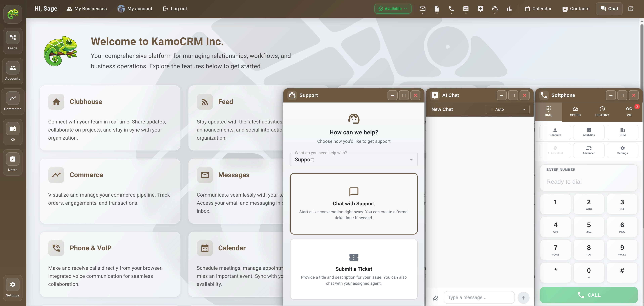Select the Chat with Support option
This screenshot has width=644, height=306.
(354, 204)
